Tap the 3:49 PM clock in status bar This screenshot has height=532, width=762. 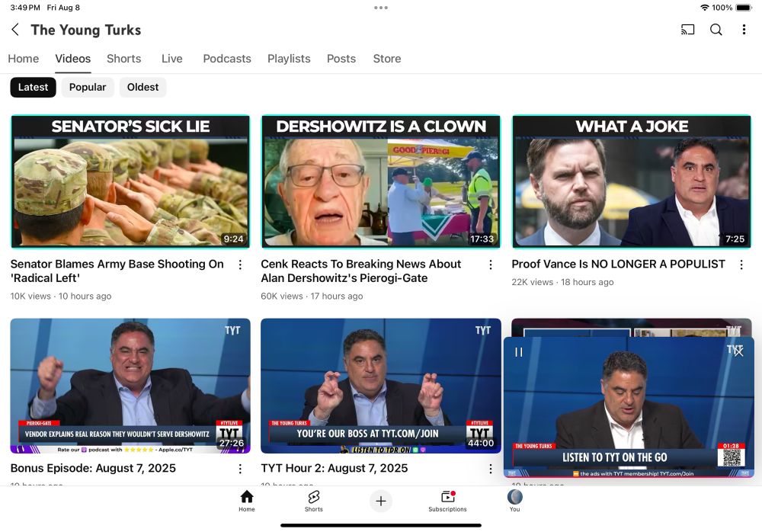25,8
